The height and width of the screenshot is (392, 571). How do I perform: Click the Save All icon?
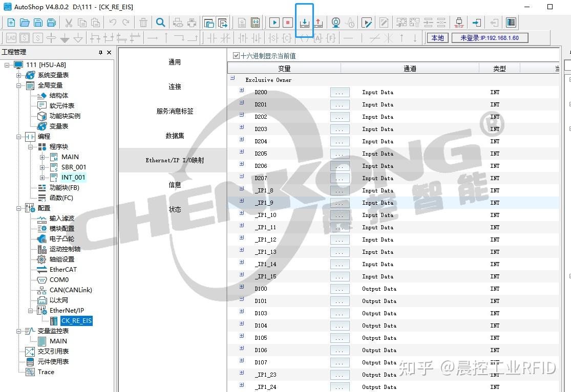51,23
